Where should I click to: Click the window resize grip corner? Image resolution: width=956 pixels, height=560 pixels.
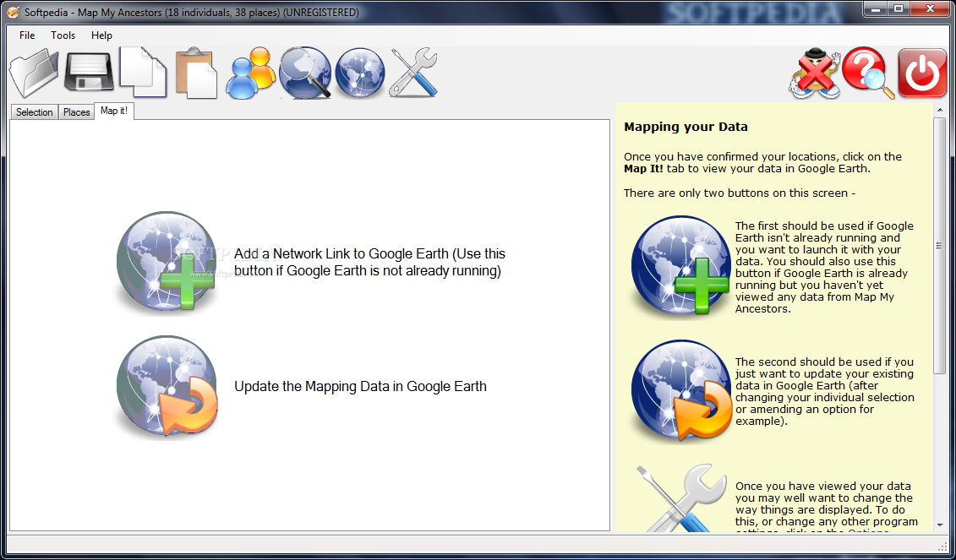coord(942,546)
